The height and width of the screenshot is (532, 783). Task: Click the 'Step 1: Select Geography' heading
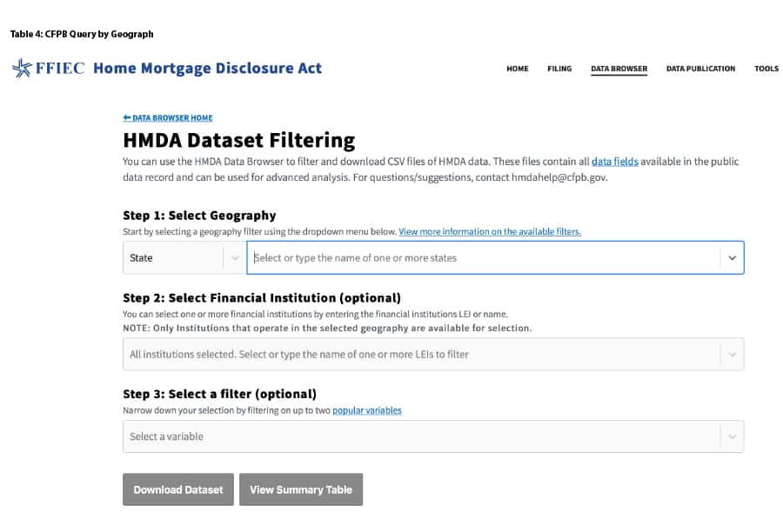point(199,216)
